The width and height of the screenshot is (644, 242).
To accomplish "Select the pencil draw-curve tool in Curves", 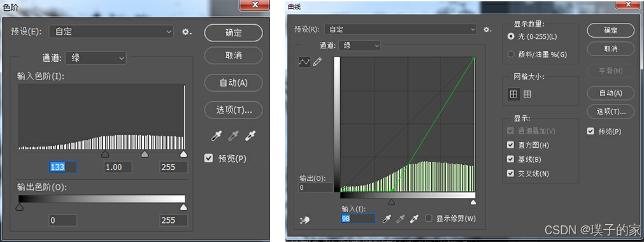I will click(317, 62).
